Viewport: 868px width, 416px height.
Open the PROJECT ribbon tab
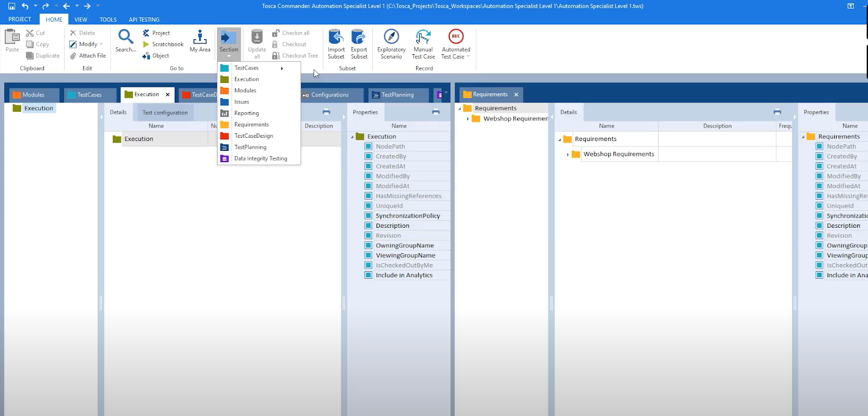pos(20,20)
